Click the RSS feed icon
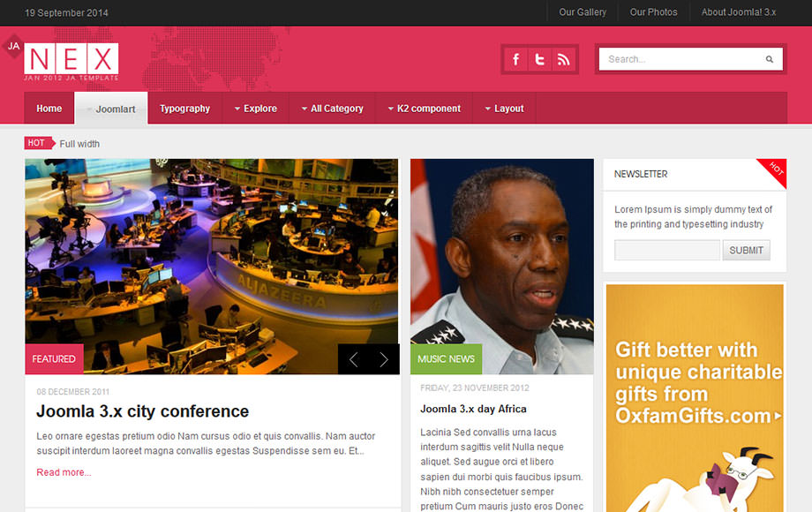 [x=563, y=59]
